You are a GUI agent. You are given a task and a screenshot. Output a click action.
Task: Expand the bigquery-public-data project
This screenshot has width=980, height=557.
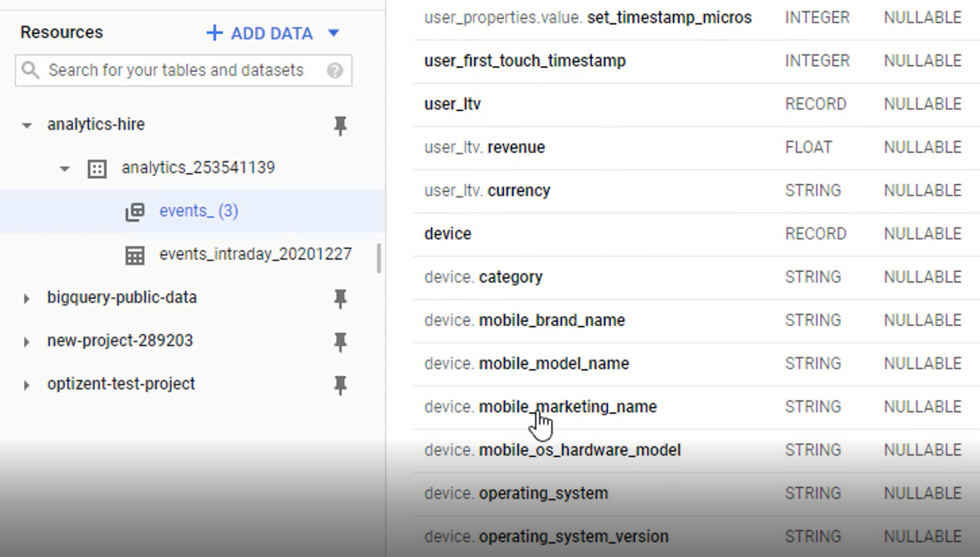[x=27, y=298]
